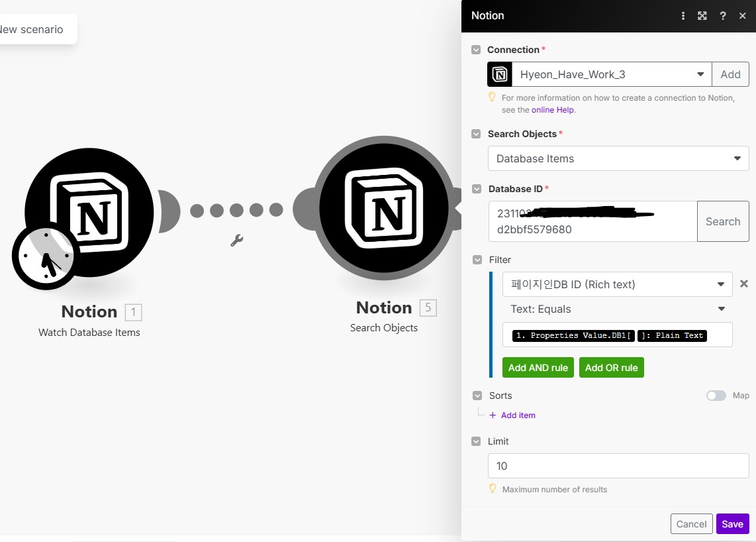Image resolution: width=756 pixels, height=542 pixels.
Task: Click the New scenario title
Action: [x=32, y=29]
